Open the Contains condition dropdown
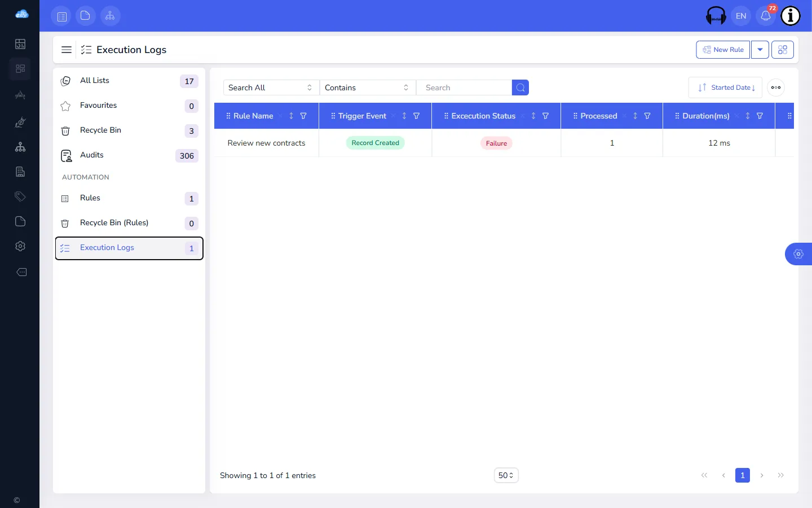This screenshot has width=812, height=508. coord(368,87)
